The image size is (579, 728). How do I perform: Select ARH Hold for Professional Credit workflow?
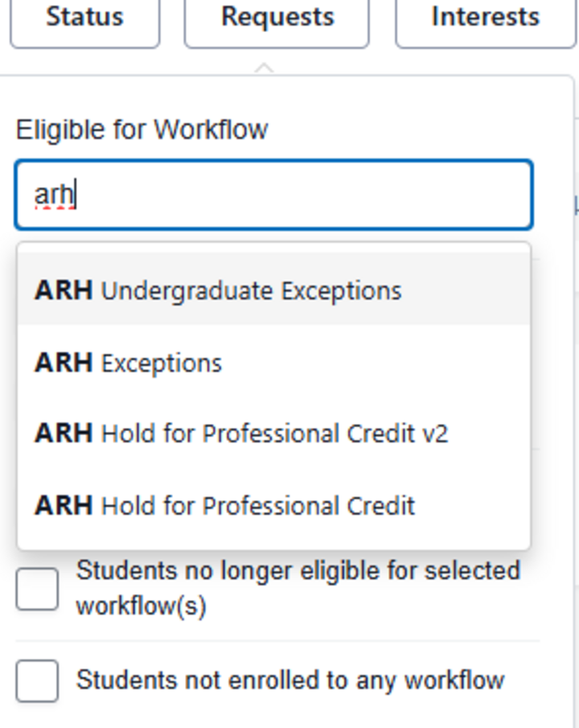click(x=217, y=506)
